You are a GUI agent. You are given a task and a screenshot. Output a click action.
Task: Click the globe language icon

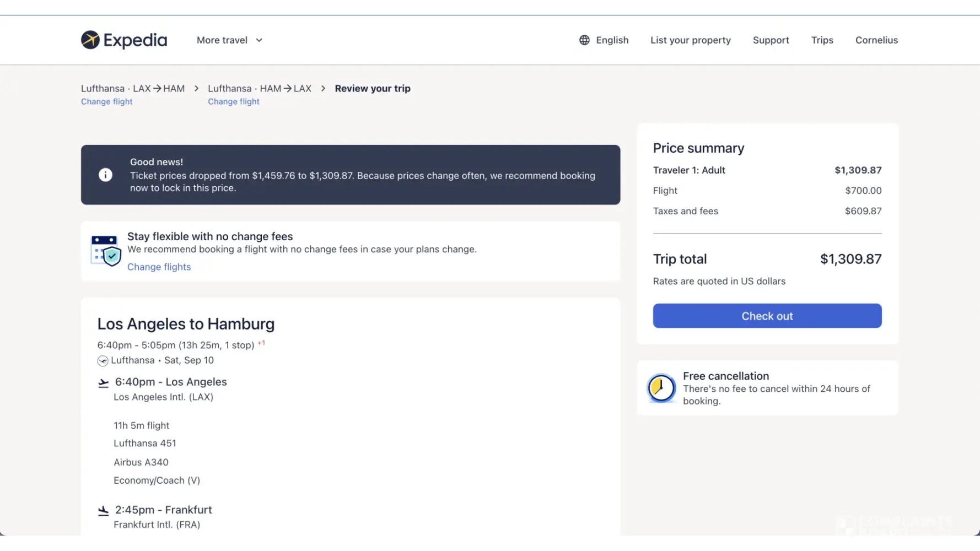(x=584, y=40)
